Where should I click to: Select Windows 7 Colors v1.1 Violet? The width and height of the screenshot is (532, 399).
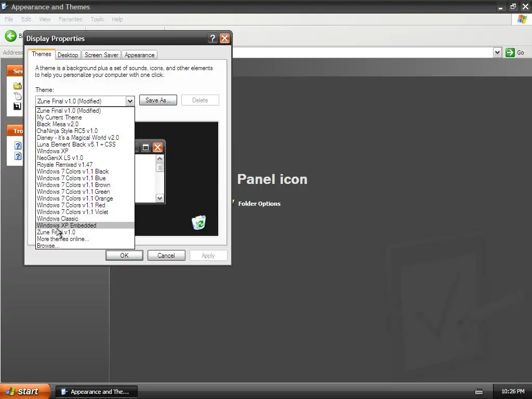[85, 212]
